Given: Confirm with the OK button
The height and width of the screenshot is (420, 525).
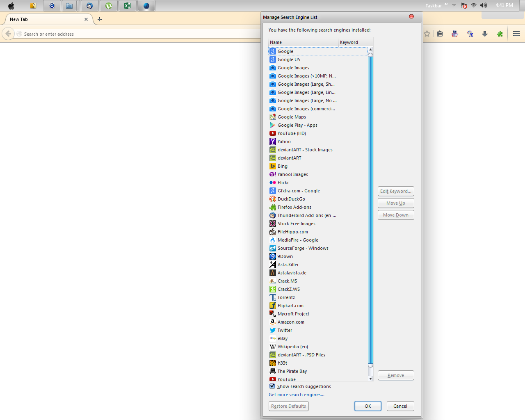Looking at the screenshot, I should [x=368, y=406].
